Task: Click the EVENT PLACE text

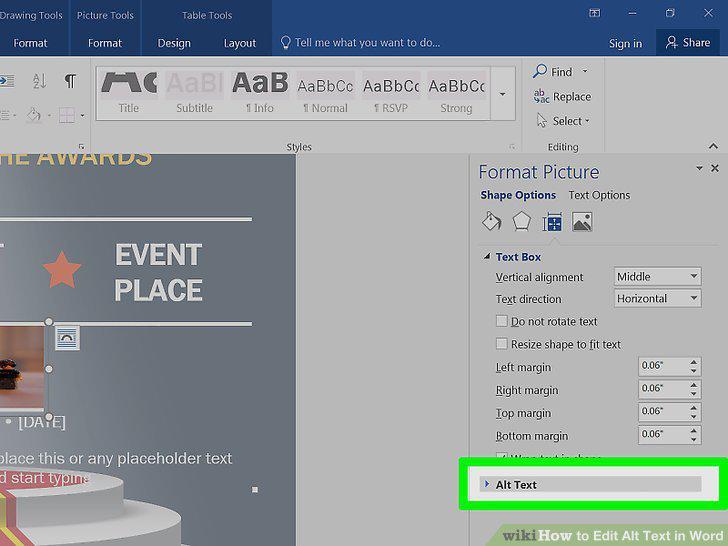Action: (158, 273)
